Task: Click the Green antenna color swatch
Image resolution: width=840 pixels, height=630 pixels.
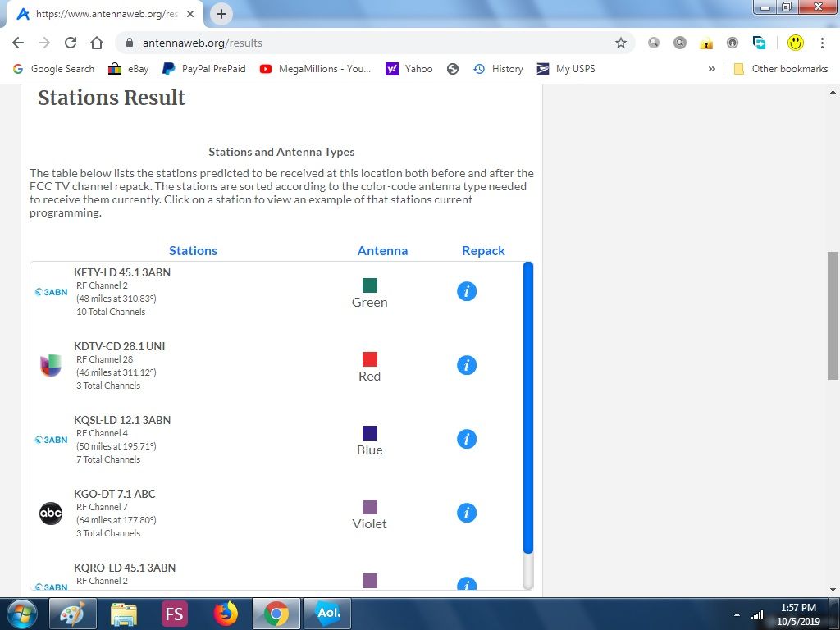Action: [x=370, y=285]
